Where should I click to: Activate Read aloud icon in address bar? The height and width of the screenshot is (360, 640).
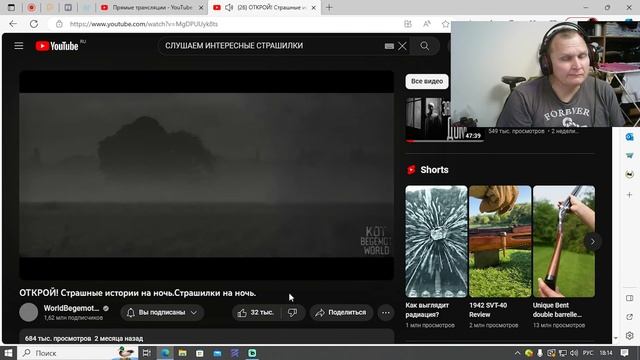[427, 24]
